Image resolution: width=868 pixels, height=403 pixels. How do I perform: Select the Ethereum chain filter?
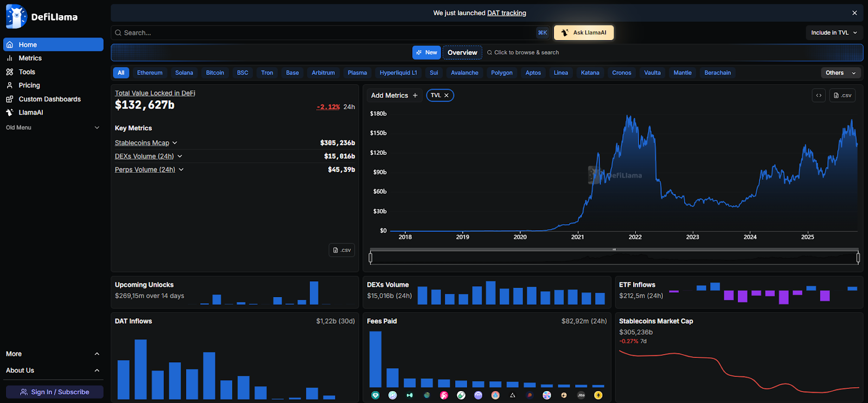point(150,73)
